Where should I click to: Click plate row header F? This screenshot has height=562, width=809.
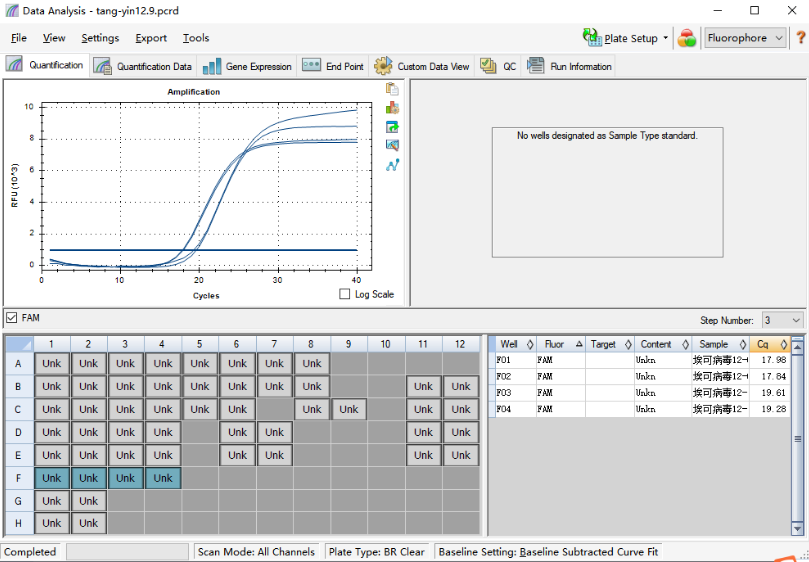(19, 478)
